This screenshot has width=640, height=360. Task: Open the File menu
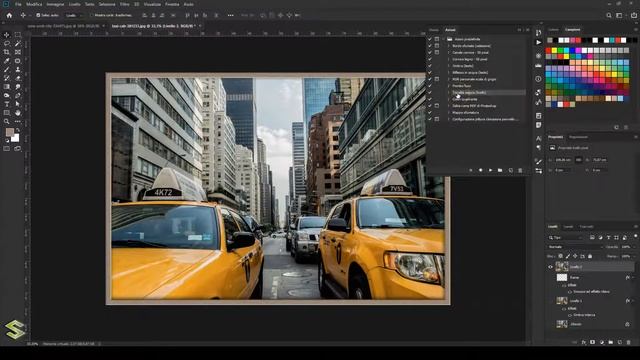click(x=18, y=4)
